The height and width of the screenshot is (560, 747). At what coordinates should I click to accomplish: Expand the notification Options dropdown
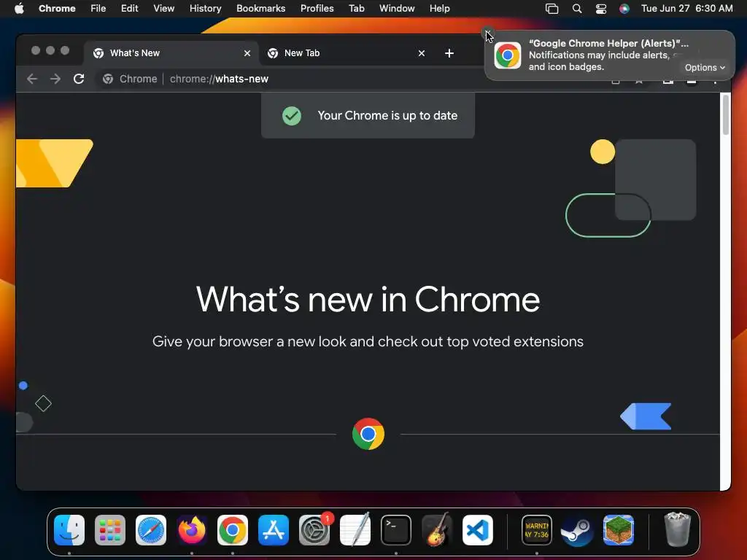point(705,68)
